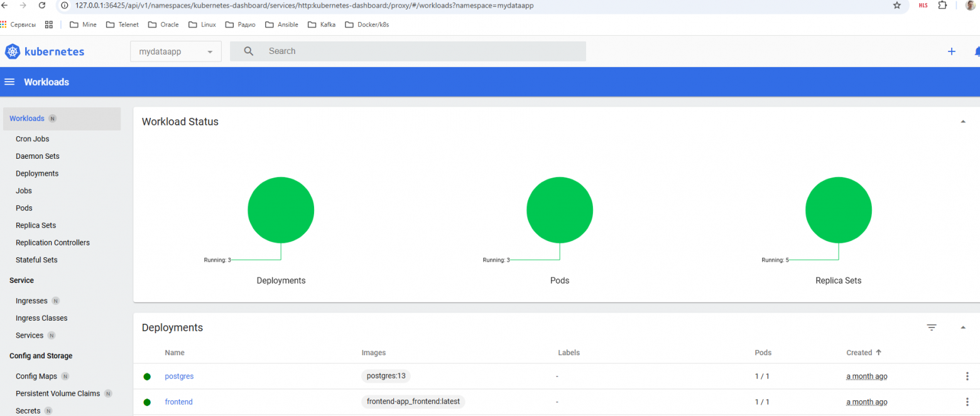Click the notifications bell icon
The height and width of the screenshot is (416, 980).
[x=977, y=51]
